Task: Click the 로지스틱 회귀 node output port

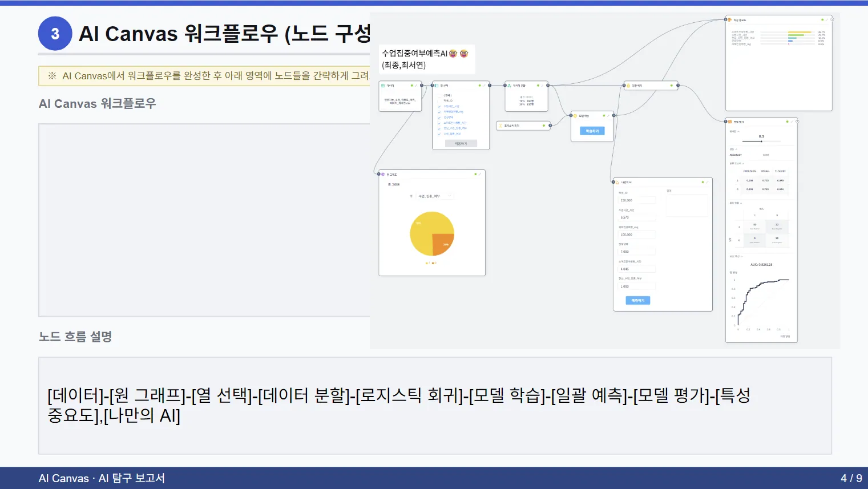Action: click(550, 126)
